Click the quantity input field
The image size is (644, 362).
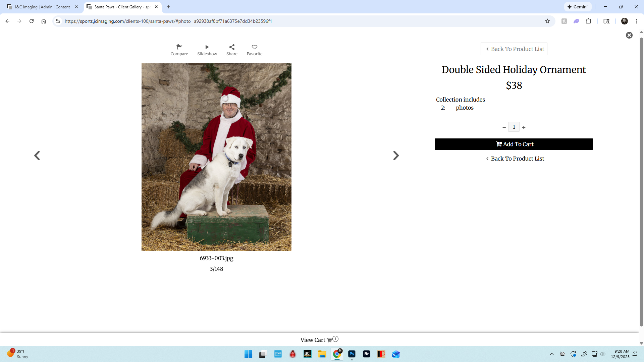coord(514,127)
